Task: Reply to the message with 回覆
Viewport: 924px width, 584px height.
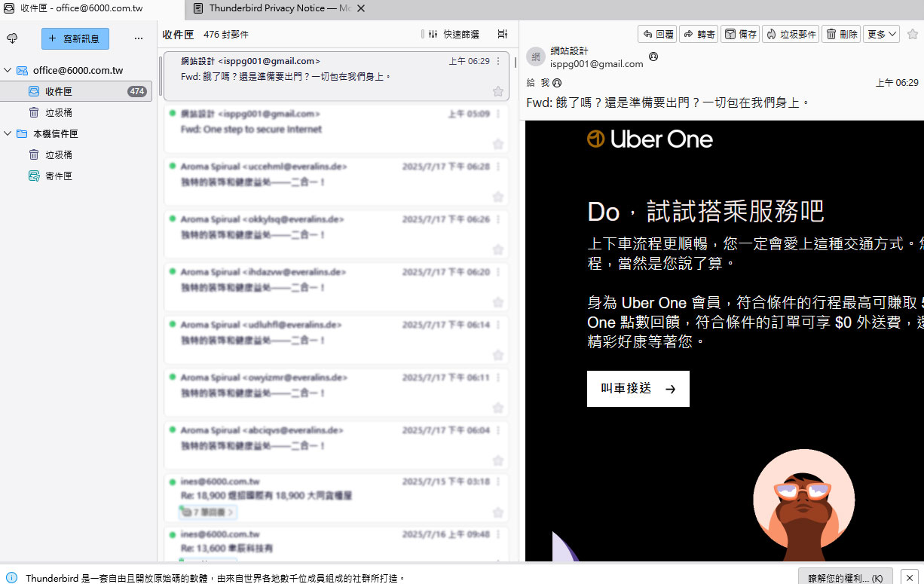Action: tap(657, 34)
